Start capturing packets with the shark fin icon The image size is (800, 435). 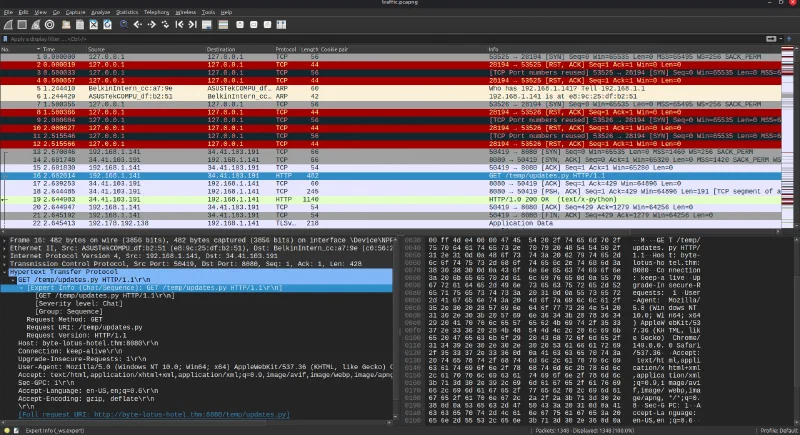click(8, 24)
